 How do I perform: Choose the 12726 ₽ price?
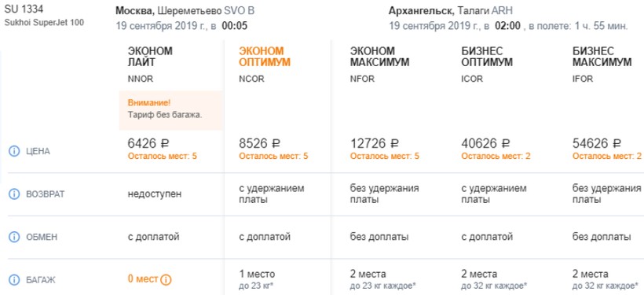375,144
